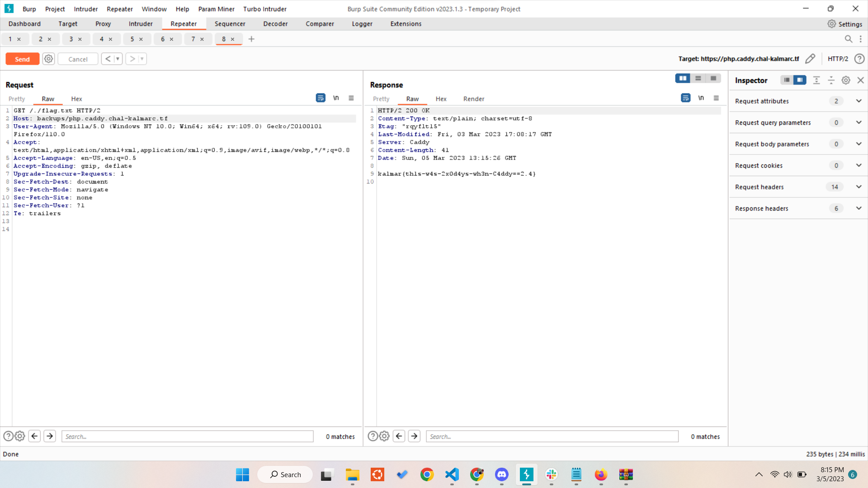The image size is (868, 488).
Task: Open Settings in the top right
Action: [x=844, y=24]
